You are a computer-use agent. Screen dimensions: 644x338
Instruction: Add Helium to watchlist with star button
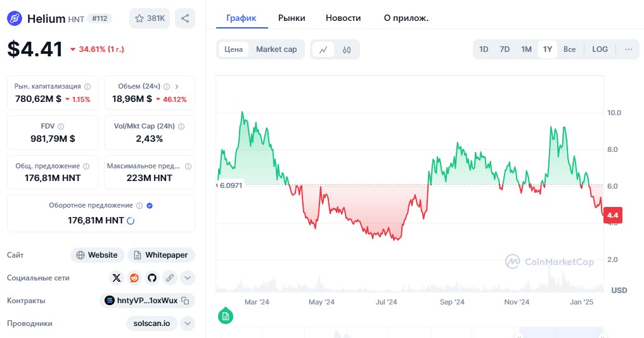coord(150,18)
